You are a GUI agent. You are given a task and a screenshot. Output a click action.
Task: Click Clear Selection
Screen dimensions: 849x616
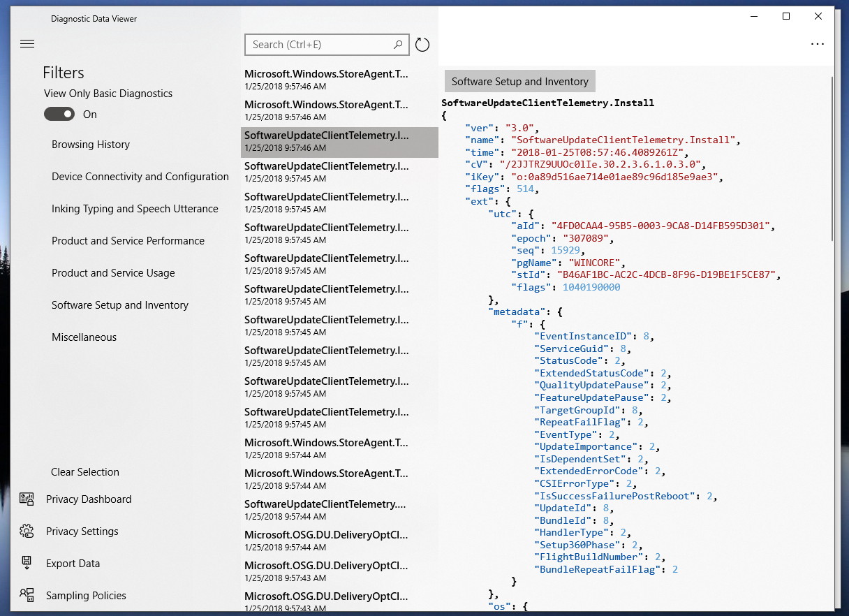coord(85,472)
